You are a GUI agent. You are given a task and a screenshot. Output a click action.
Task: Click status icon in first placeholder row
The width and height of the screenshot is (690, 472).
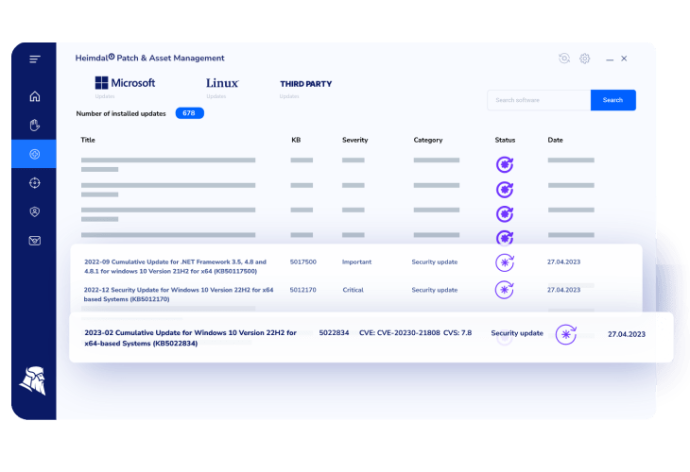pos(505,165)
